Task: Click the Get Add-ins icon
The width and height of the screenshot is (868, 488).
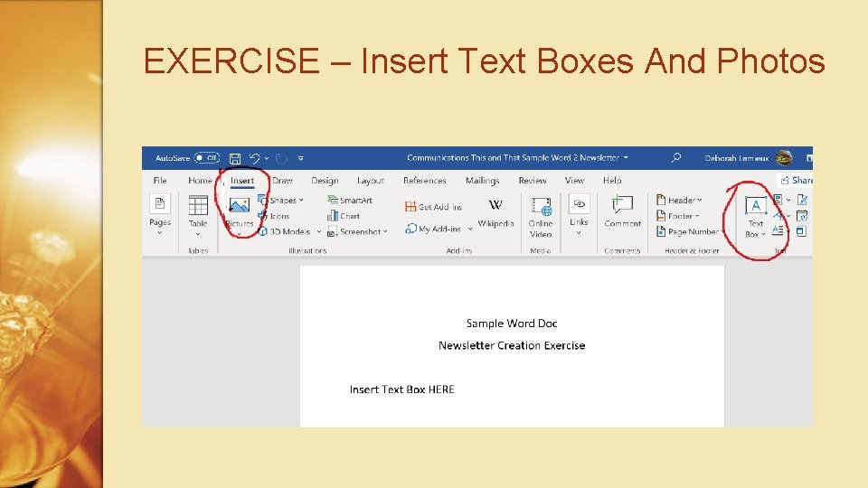Action: coord(410,206)
